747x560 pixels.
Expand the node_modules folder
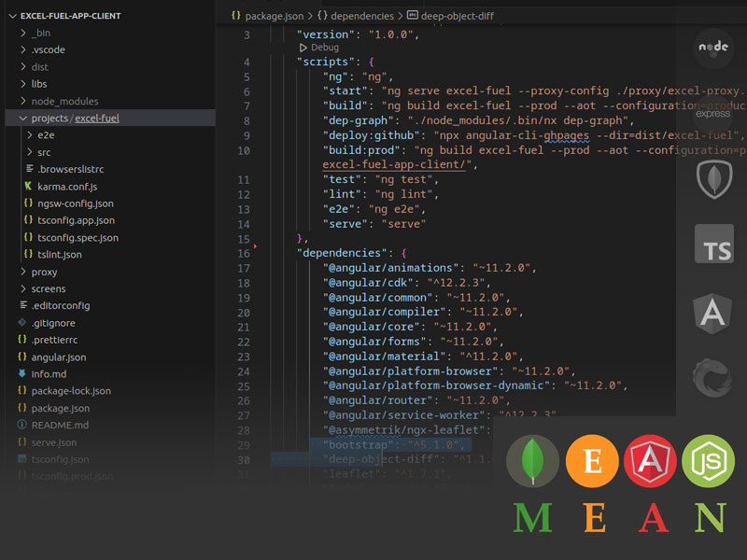tap(64, 101)
